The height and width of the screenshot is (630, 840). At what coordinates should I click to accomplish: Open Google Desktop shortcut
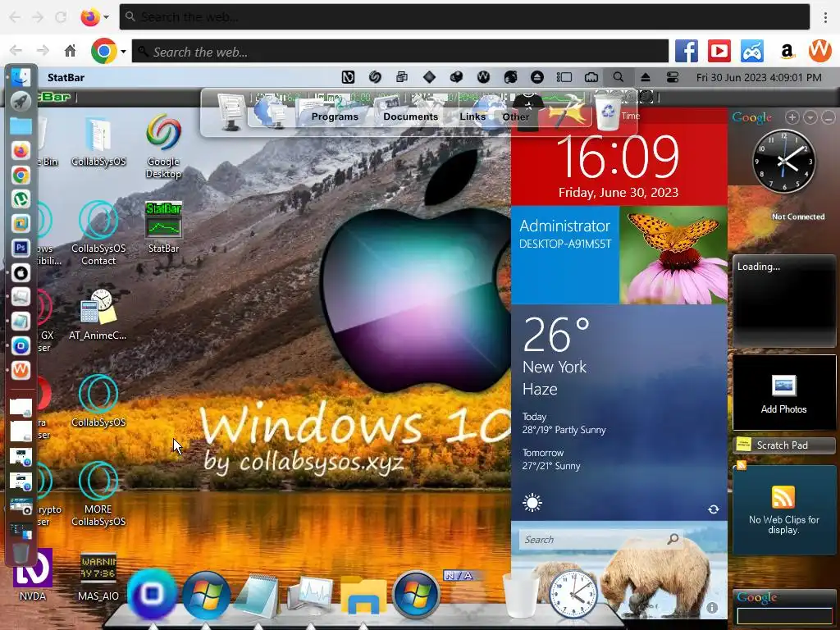tap(163, 146)
